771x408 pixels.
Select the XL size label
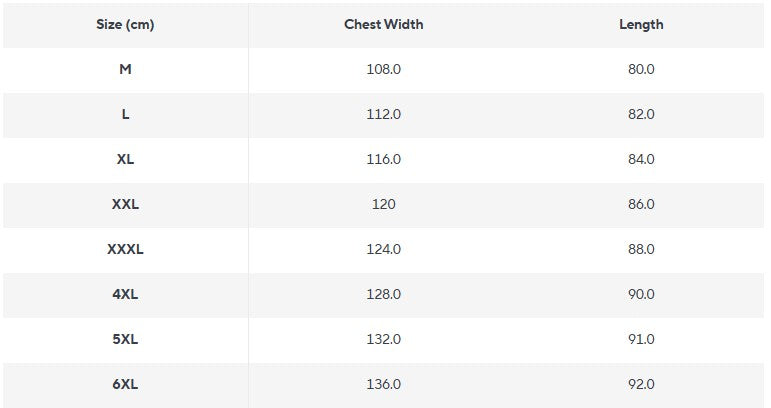point(125,160)
